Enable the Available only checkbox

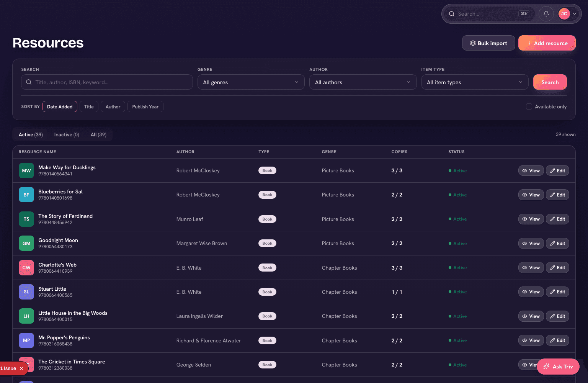[x=529, y=106]
